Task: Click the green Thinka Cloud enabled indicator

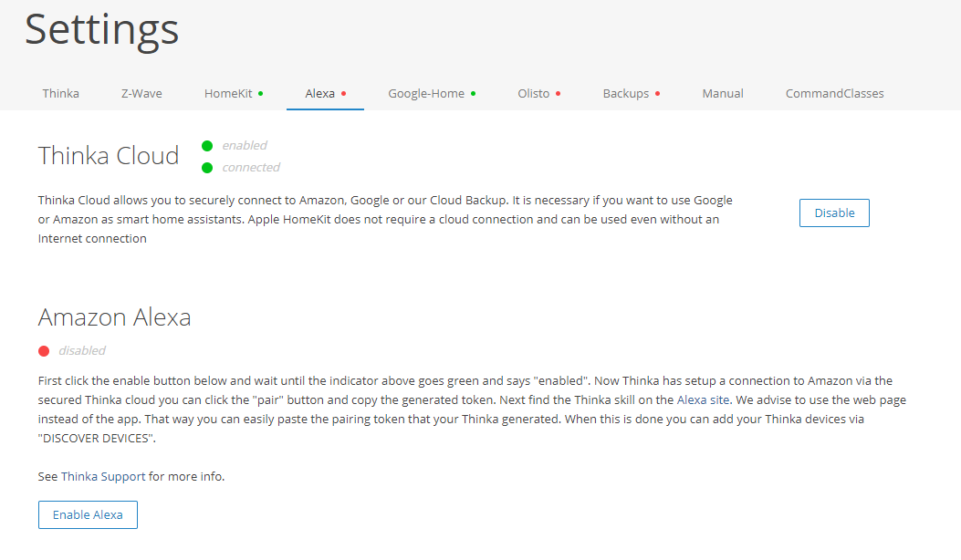Action: [207, 146]
